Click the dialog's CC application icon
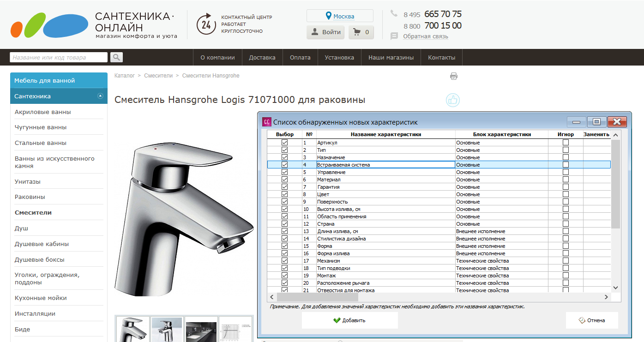 (x=266, y=122)
